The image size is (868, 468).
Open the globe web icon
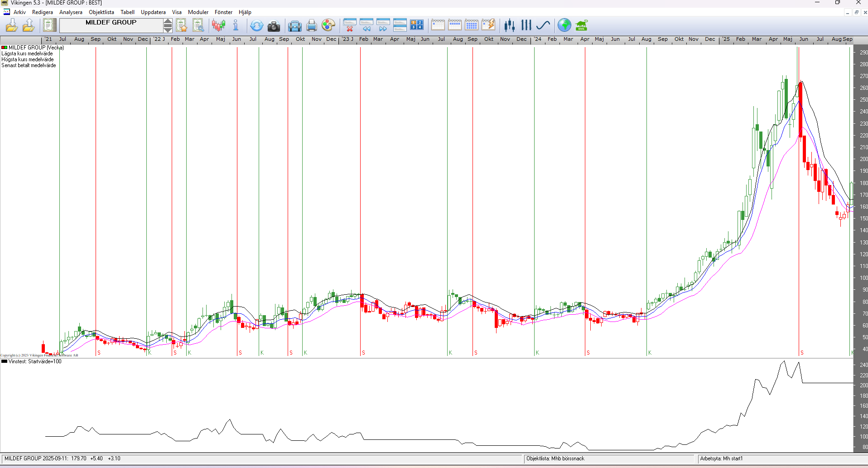click(x=564, y=25)
